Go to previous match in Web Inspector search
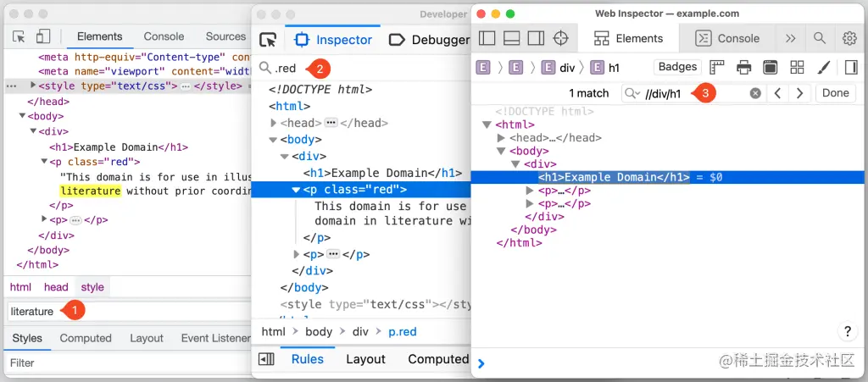 point(777,93)
